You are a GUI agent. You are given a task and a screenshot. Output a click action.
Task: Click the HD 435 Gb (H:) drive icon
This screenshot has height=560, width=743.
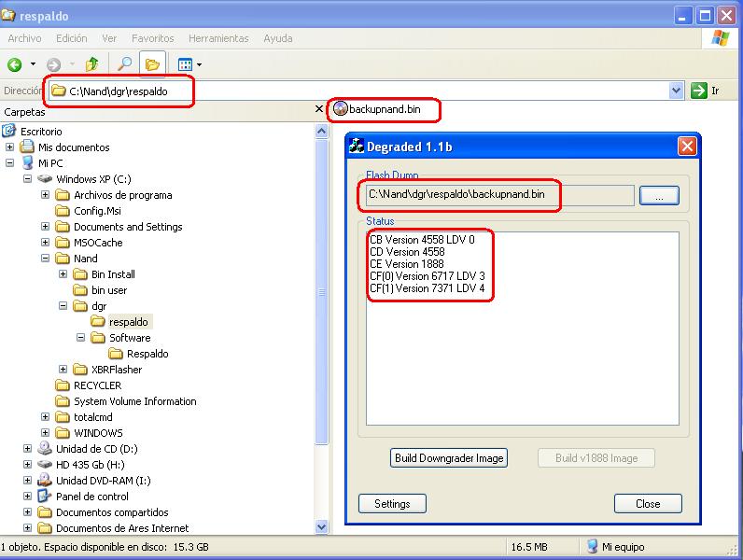[45, 464]
